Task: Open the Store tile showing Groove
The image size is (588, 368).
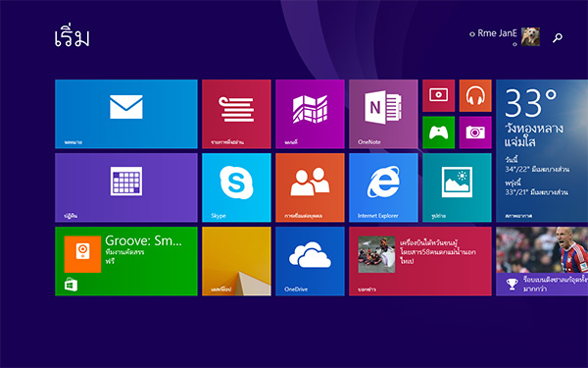Action: (x=126, y=261)
